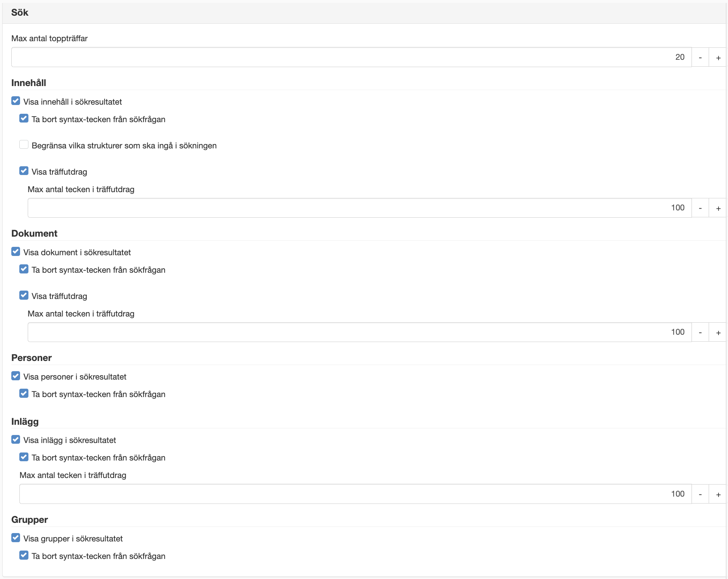Uncheck Visa innehåll i sökresultatet

[16, 101]
